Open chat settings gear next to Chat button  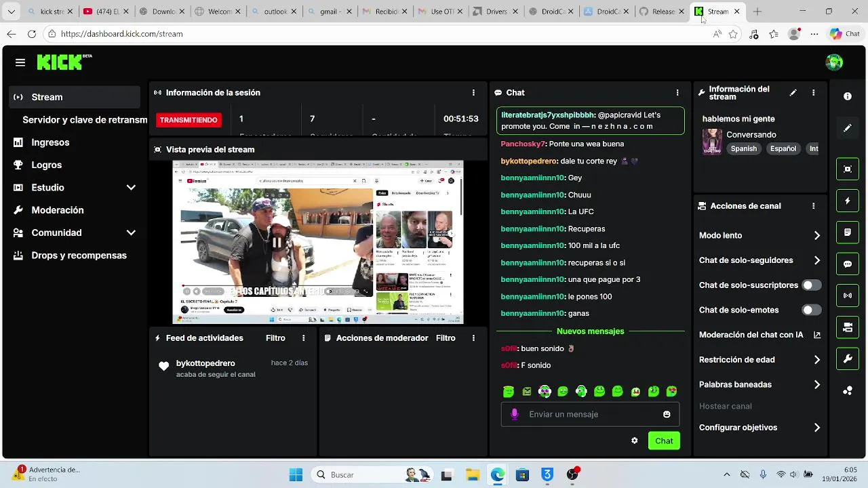[x=634, y=441]
